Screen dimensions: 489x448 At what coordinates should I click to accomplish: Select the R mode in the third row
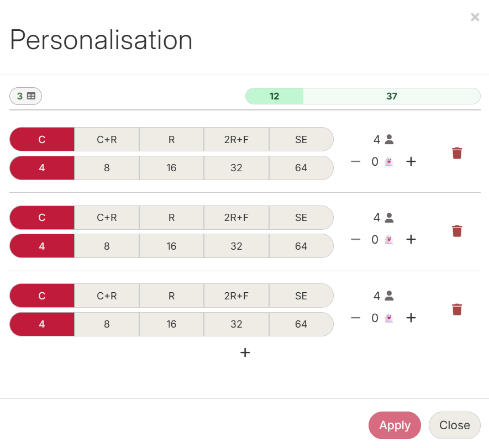point(171,296)
